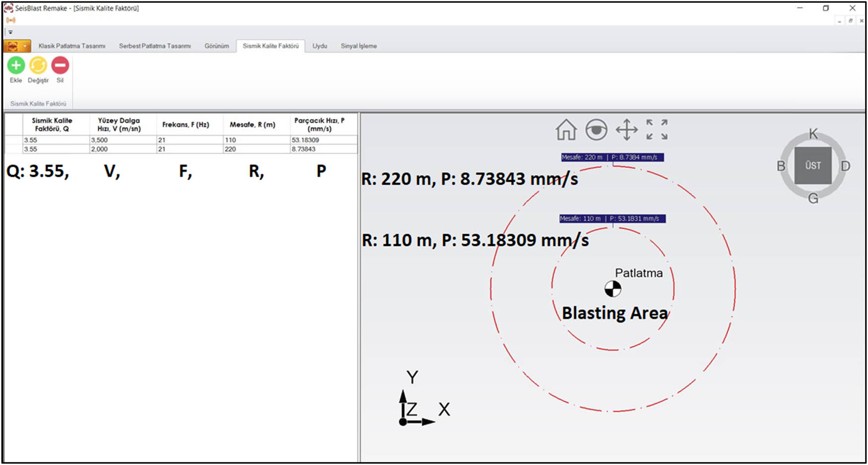The height and width of the screenshot is (465, 868).
Task: Open quick access toolbar customize arrow
Action: [x=10, y=32]
